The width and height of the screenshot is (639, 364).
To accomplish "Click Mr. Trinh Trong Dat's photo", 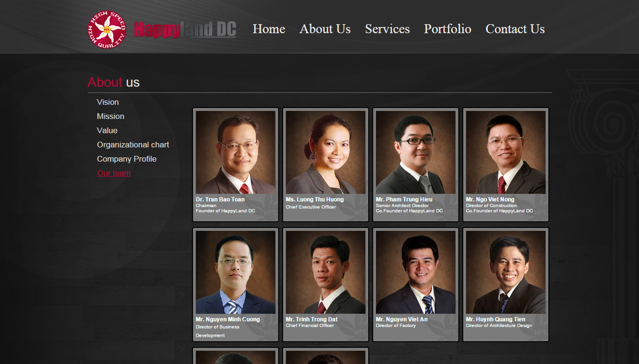I will click(x=326, y=272).
